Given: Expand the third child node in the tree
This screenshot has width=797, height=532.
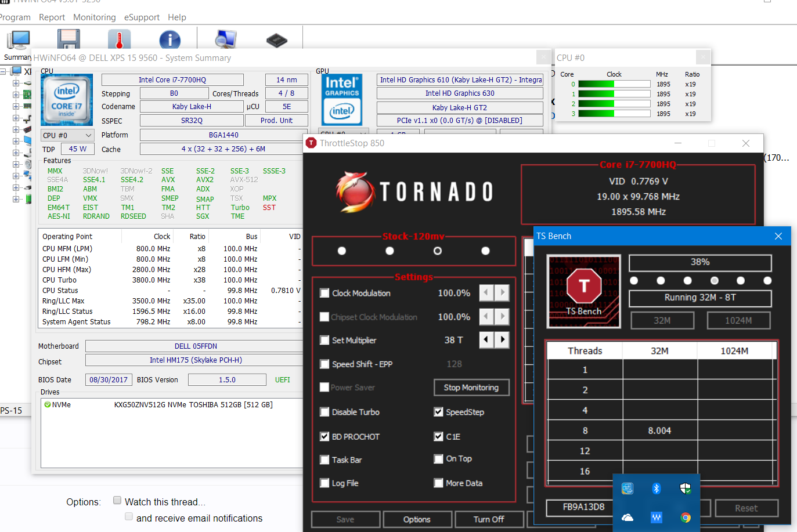Looking at the screenshot, I should click(x=16, y=106).
